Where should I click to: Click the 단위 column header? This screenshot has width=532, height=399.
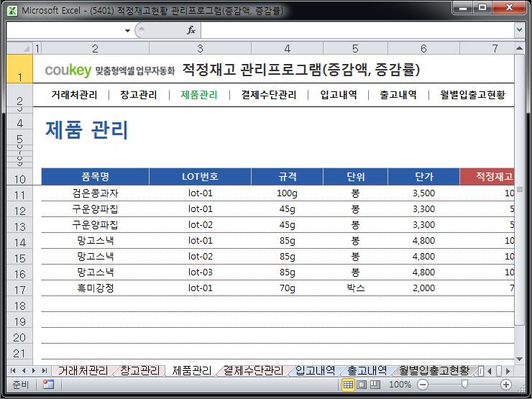click(355, 176)
